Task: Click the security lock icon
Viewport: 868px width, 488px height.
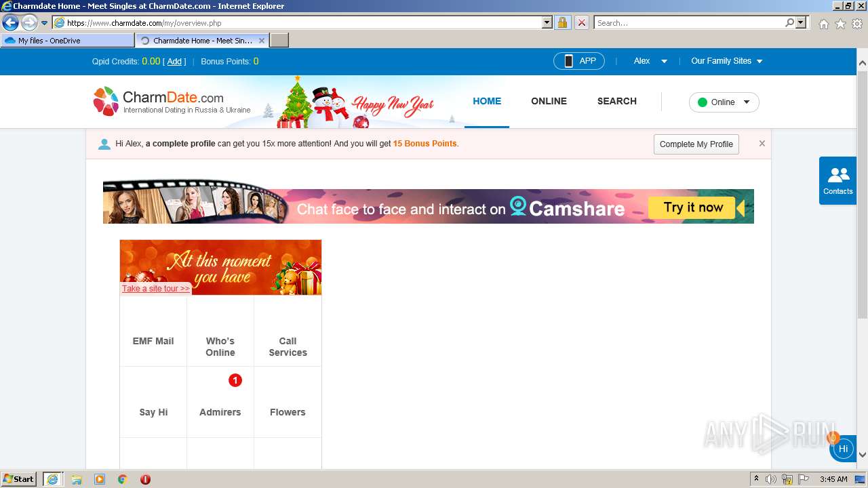Action: tap(562, 22)
